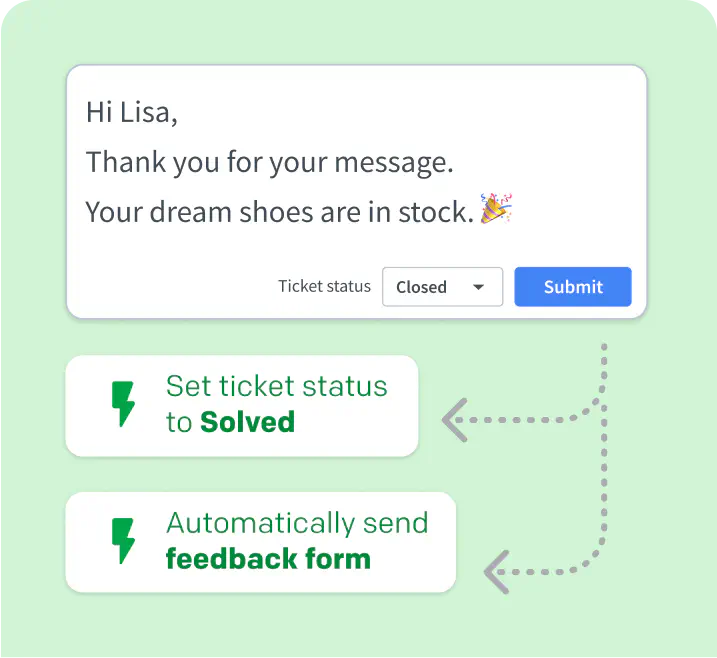The image size is (717, 658).
Task: Click the blue Submit button
Action: pos(573,287)
